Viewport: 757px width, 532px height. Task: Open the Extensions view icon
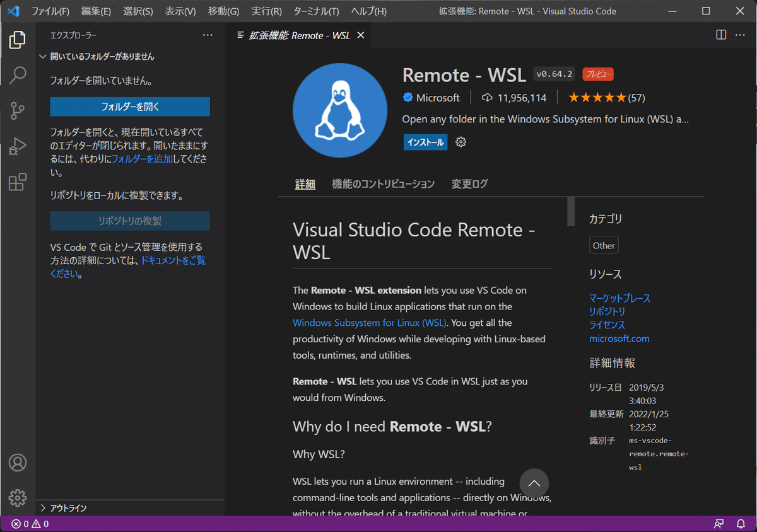click(18, 182)
